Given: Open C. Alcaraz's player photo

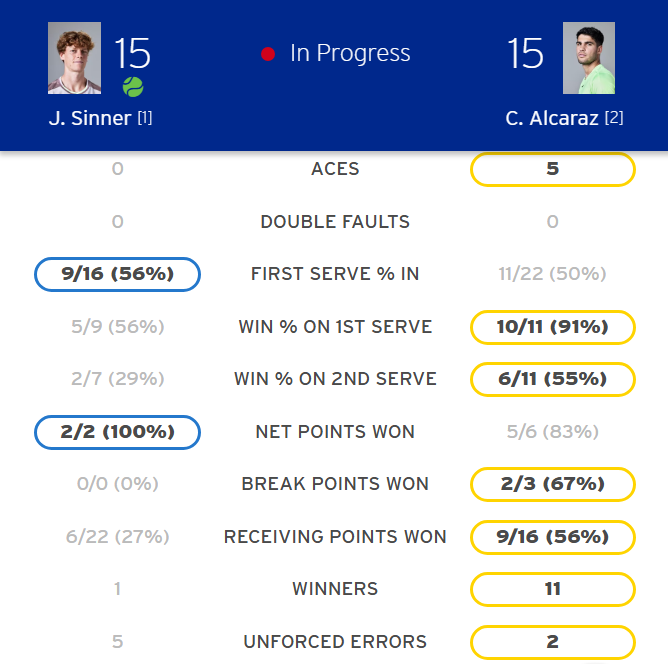Looking at the screenshot, I should (x=589, y=58).
